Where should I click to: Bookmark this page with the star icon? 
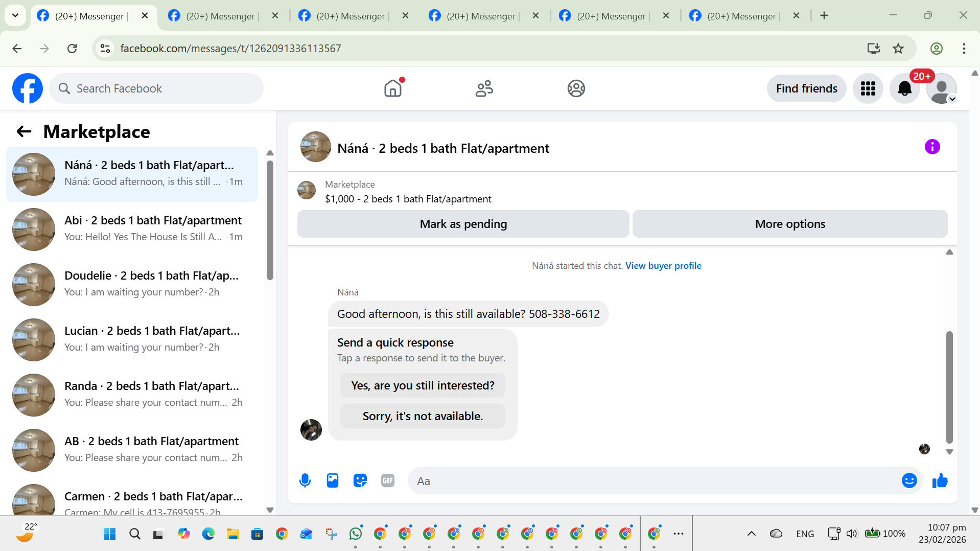pyautogui.click(x=898, y=49)
